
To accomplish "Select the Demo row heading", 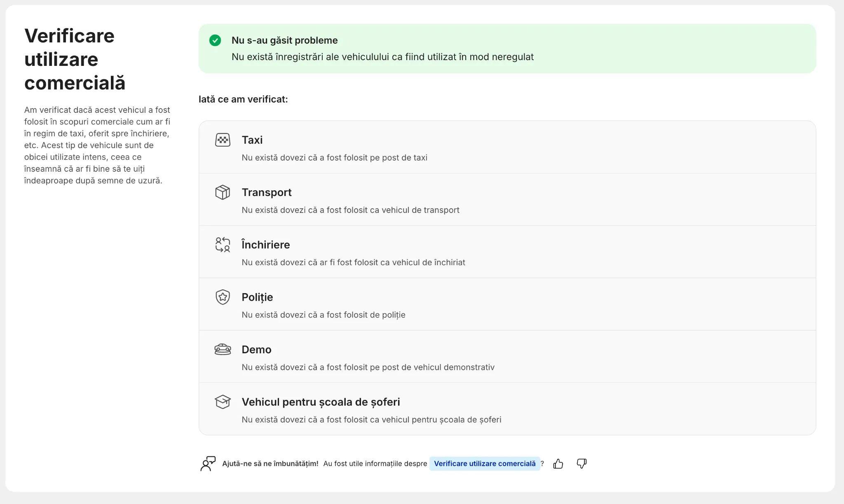I will coord(256,350).
